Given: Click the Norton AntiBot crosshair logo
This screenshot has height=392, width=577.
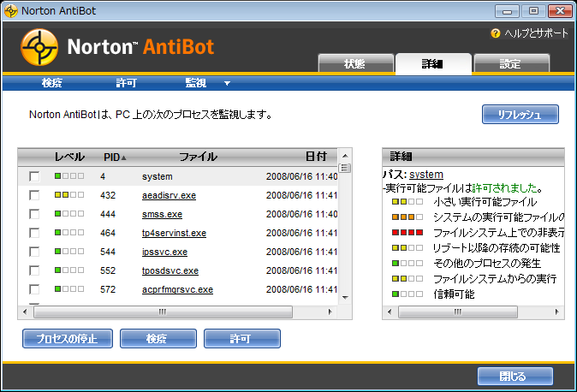Looking at the screenshot, I should point(39,47).
